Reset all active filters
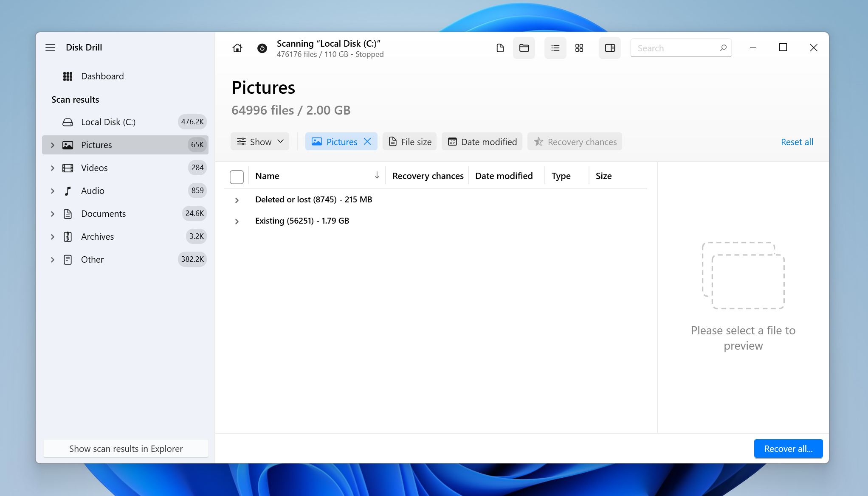Image resolution: width=868 pixels, height=496 pixels. tap(797, 142)
